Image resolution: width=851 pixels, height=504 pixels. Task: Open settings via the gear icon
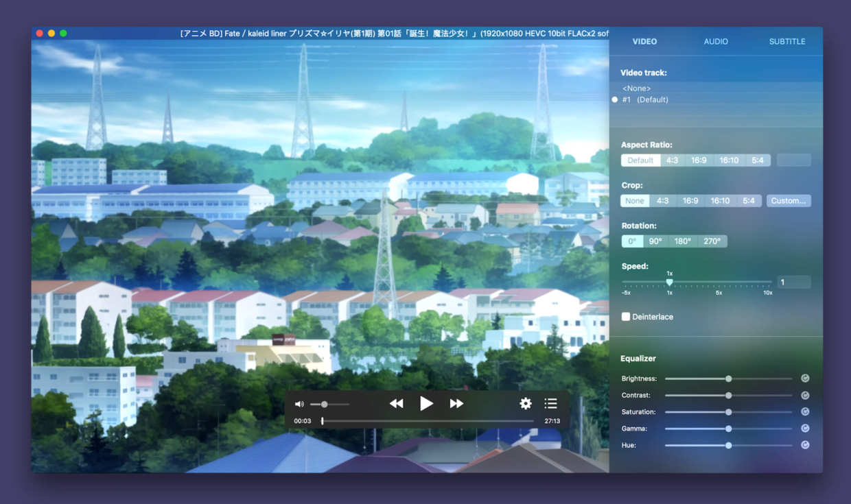[526, 404]
